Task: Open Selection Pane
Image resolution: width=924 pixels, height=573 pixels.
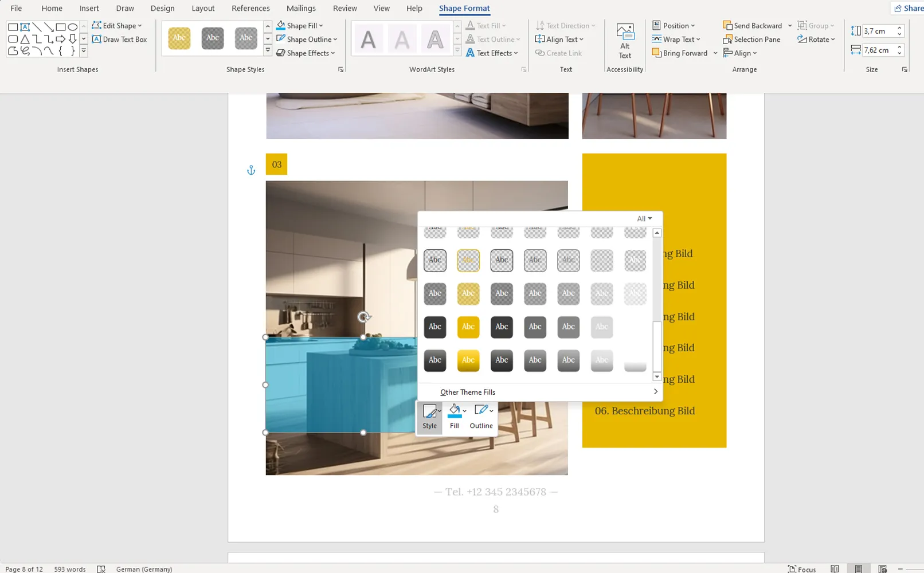Action: coord(752,40)
